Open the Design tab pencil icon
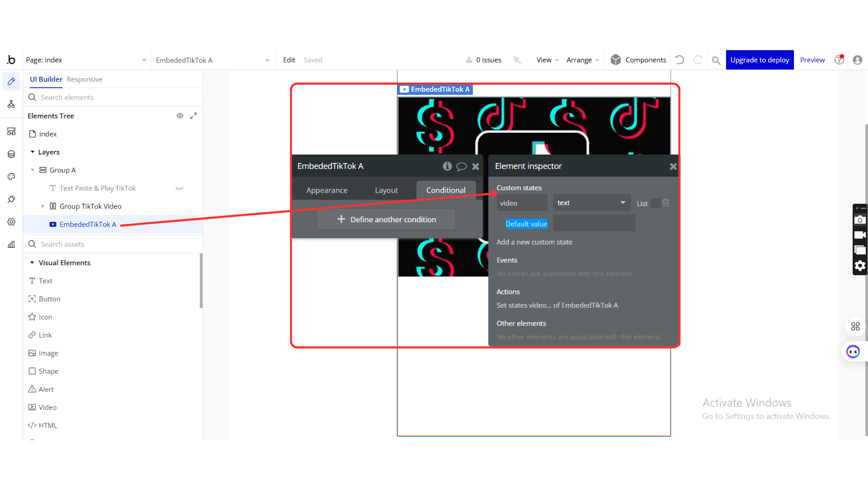The width and height of the screenshot is (868, 489). pos(11,81)
